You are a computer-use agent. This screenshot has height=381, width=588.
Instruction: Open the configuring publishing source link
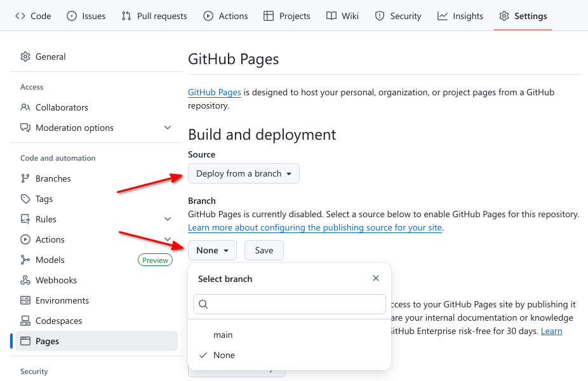315,227
